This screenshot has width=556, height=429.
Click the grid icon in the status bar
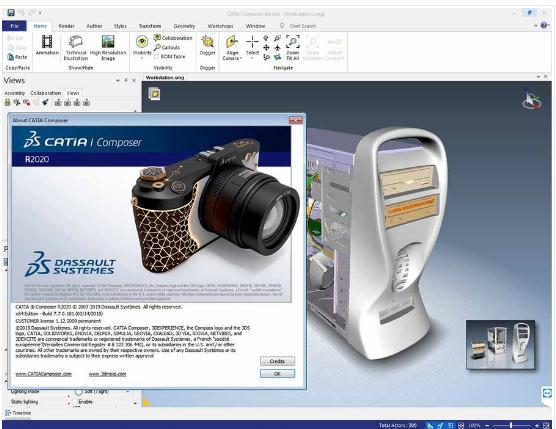(451, 425)
